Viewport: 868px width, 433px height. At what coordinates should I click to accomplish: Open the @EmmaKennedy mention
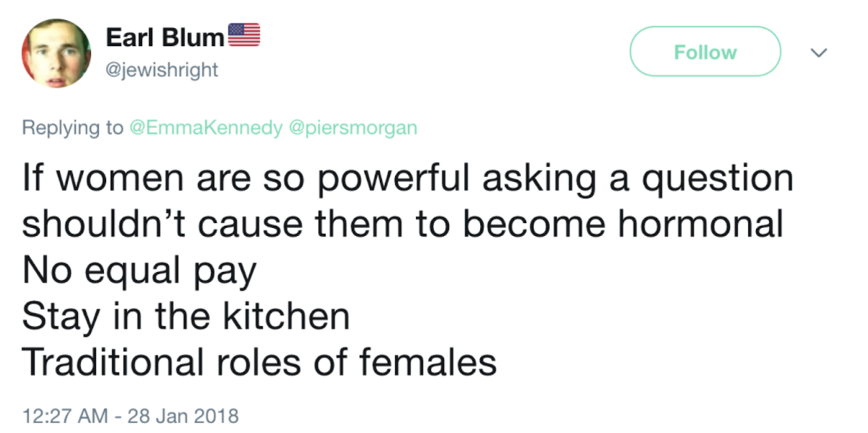[206, 128]
